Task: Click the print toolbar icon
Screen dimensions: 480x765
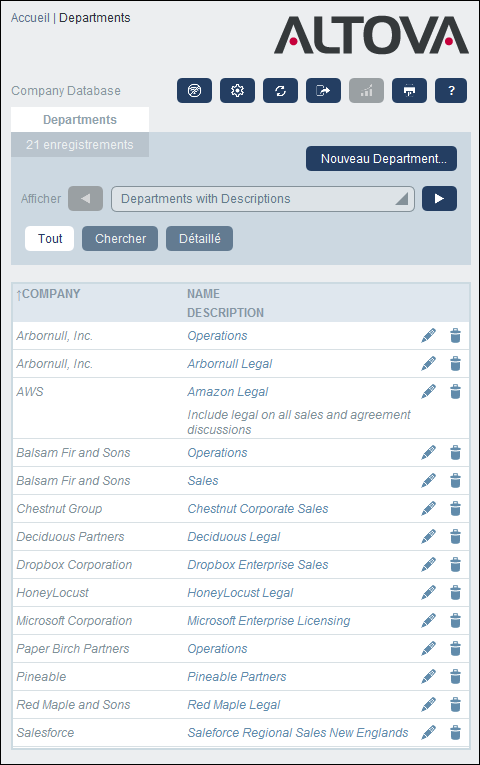Action: (x=409, y=90)
